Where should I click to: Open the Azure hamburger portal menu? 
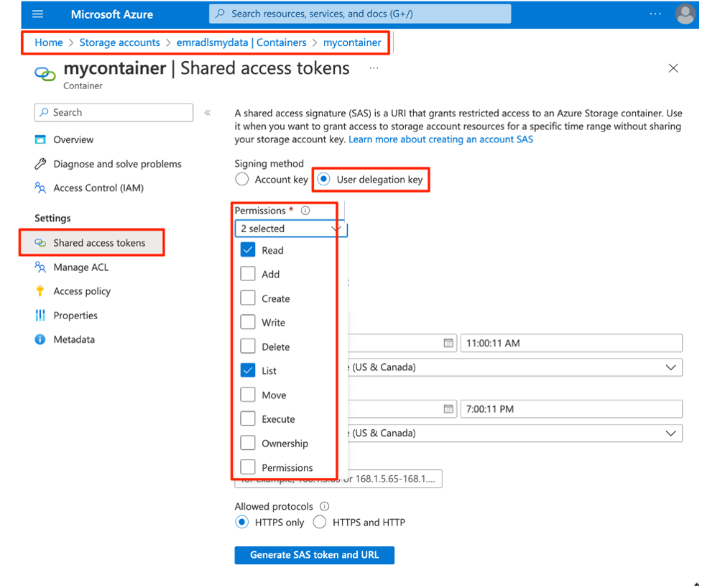37,14
